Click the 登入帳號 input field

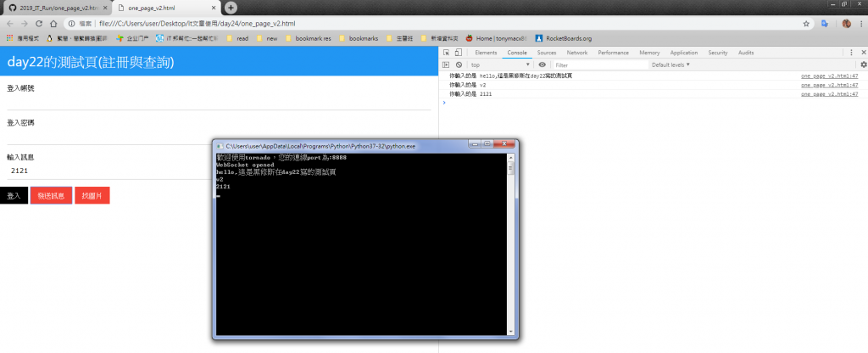point(218,103)
